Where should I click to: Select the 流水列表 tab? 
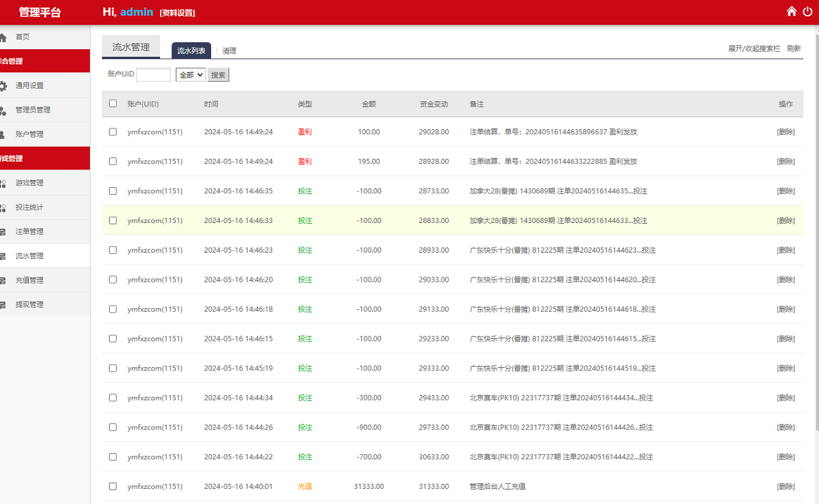click(x=191, y=50)
